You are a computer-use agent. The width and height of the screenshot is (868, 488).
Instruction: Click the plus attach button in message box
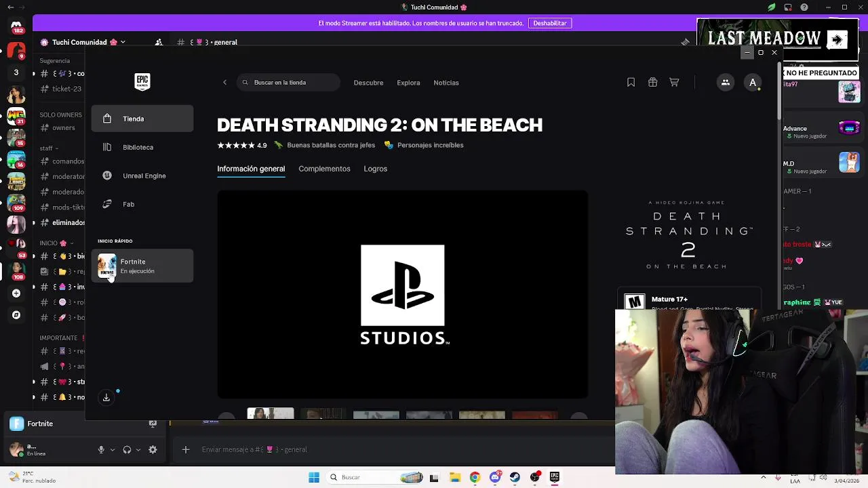click(x=186, y=449)
